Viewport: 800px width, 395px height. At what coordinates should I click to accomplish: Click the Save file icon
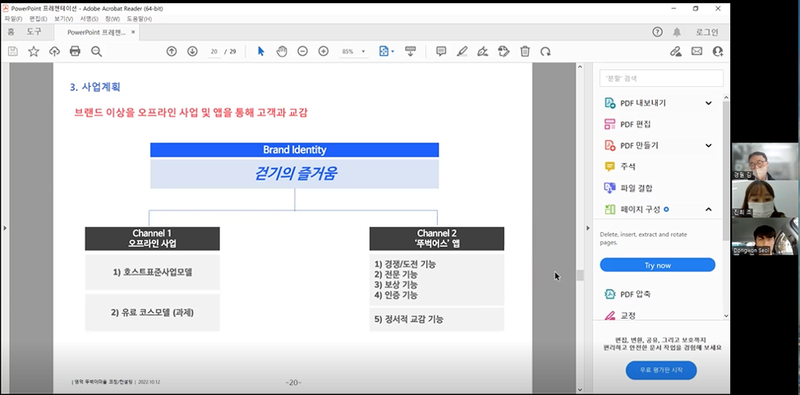(13, 51)
